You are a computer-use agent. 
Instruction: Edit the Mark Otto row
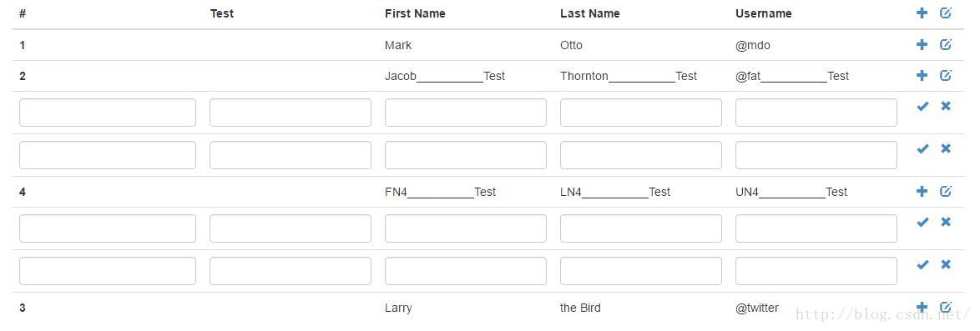(x=946, y=44)
